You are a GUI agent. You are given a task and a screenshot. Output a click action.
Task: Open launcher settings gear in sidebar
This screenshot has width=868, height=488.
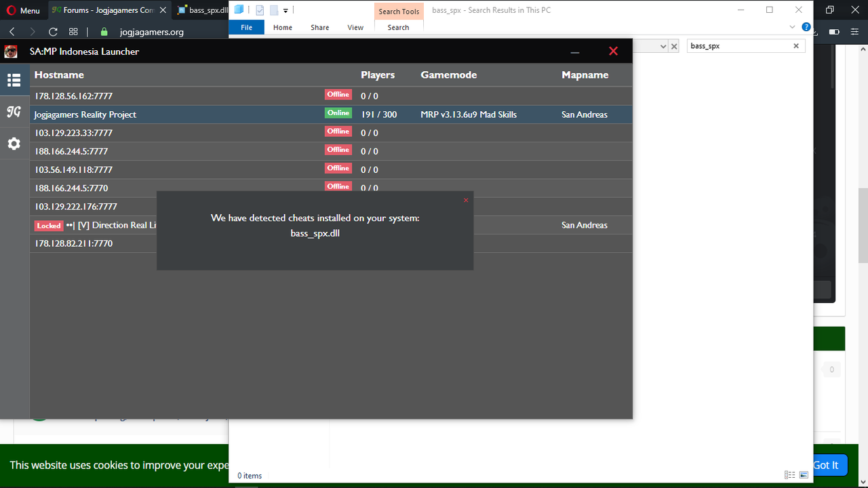coord(14,144)
